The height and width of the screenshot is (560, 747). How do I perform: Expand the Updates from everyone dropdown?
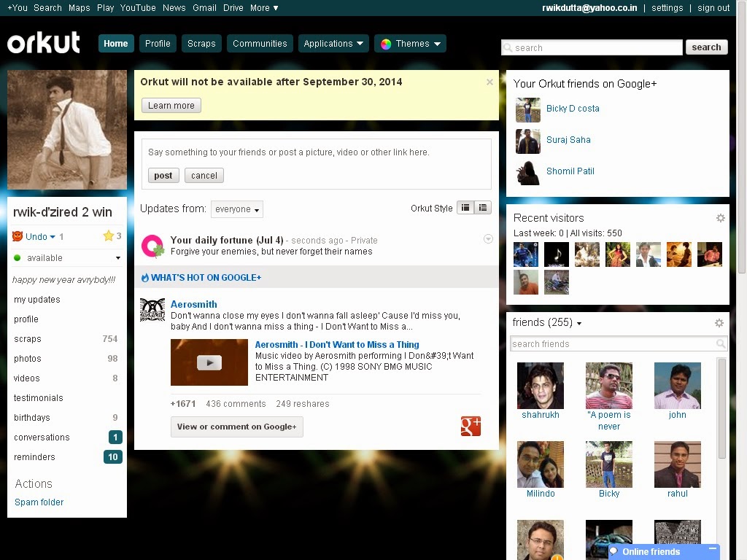click(237, 209)
